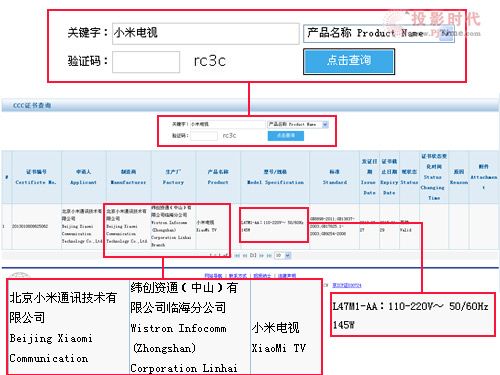The image size is (500, 375).
Task: Open the ICP record number link
Action: pyautogui.click(x=347, y=285)
